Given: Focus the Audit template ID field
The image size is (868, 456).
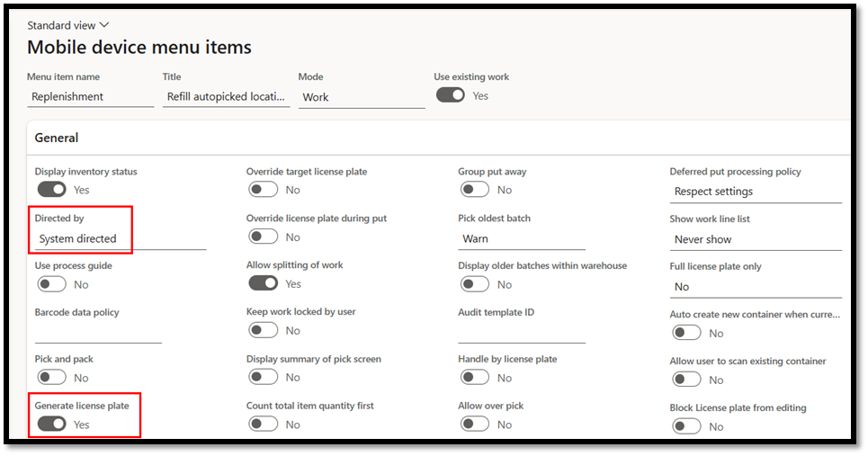Looking at the screenshot, I should pos(521,333).
